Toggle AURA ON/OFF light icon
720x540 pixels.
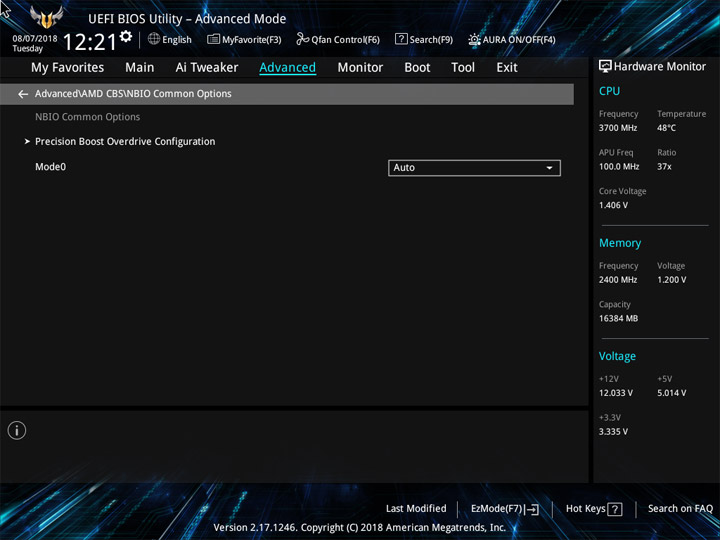click(x=474, y=39)
